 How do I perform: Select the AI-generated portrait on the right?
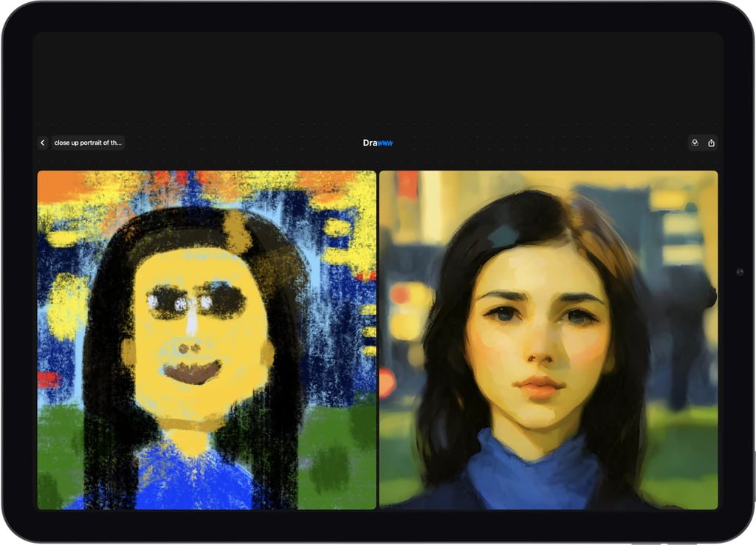click(x=548, y=340)
